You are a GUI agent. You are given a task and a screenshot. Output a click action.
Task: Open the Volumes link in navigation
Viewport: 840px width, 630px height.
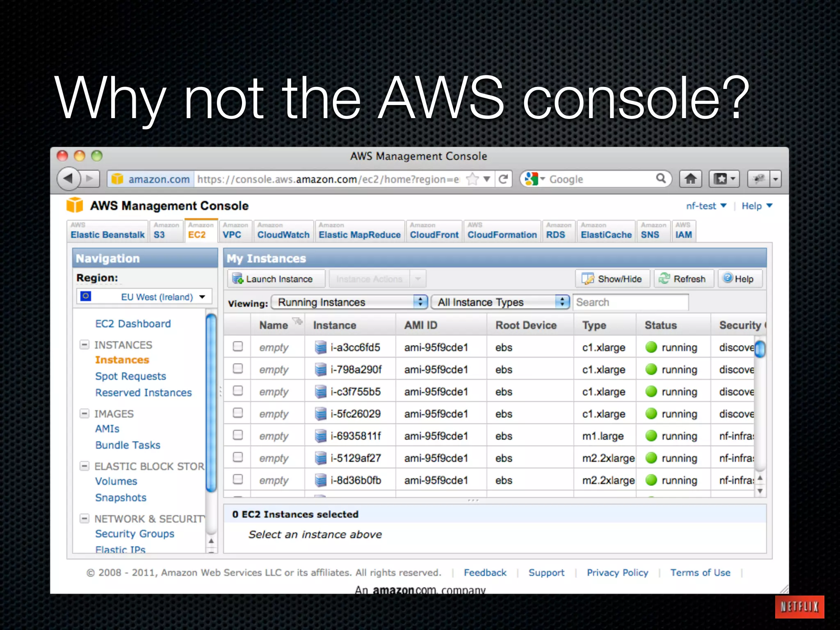[116, 481]
